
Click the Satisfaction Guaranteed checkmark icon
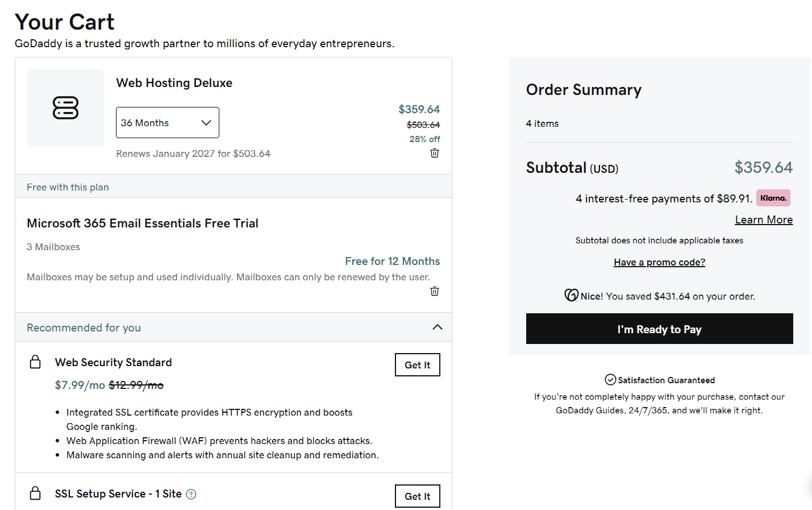[610, 380]
